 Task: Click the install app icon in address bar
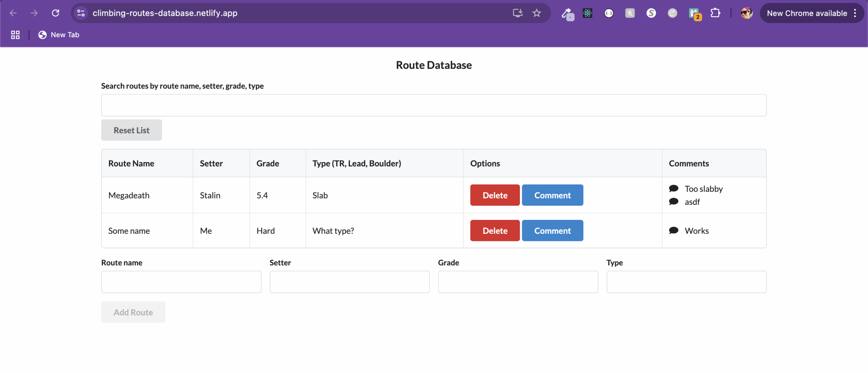[517, 13]
